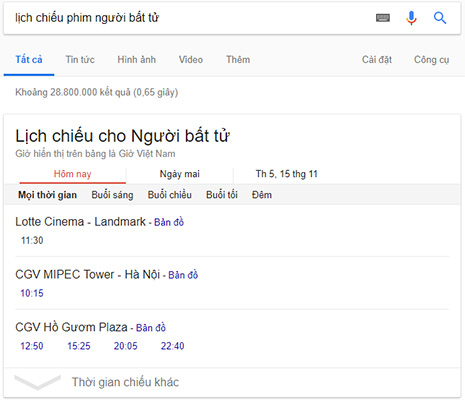
Task: Select the Hôm nay date tab
Action: point(73,174)
